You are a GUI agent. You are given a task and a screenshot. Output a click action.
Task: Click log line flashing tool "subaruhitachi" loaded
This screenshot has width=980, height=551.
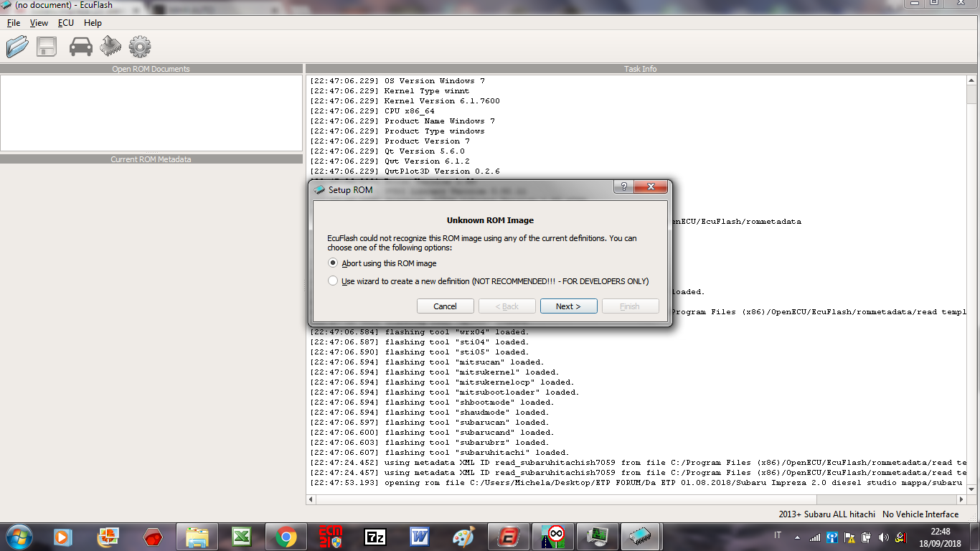(x=439, y=453)
